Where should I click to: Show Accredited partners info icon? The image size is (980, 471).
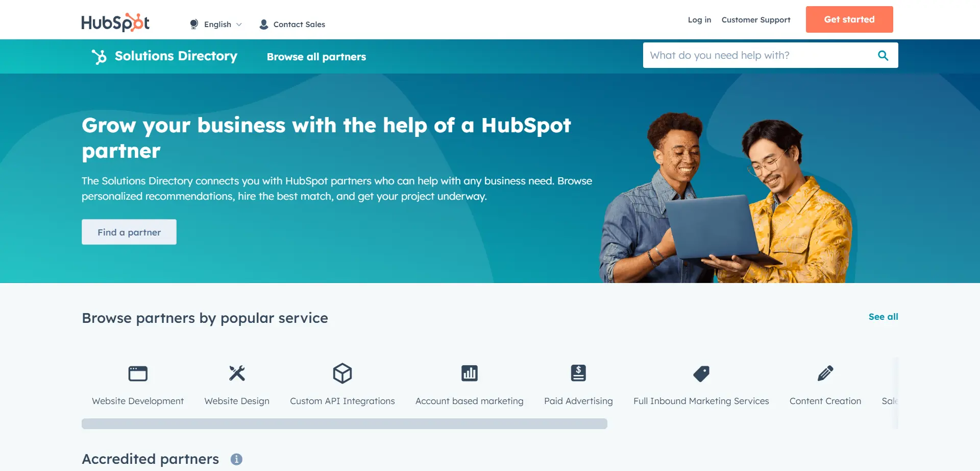pyautogui.click(x=236, y=459)
